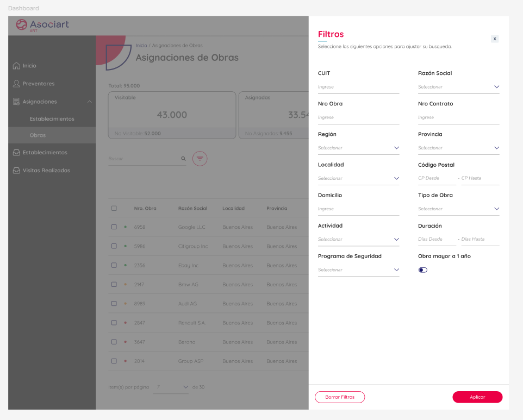Open Establecimientos submenu item under Asignaciones

pos(52,118)
